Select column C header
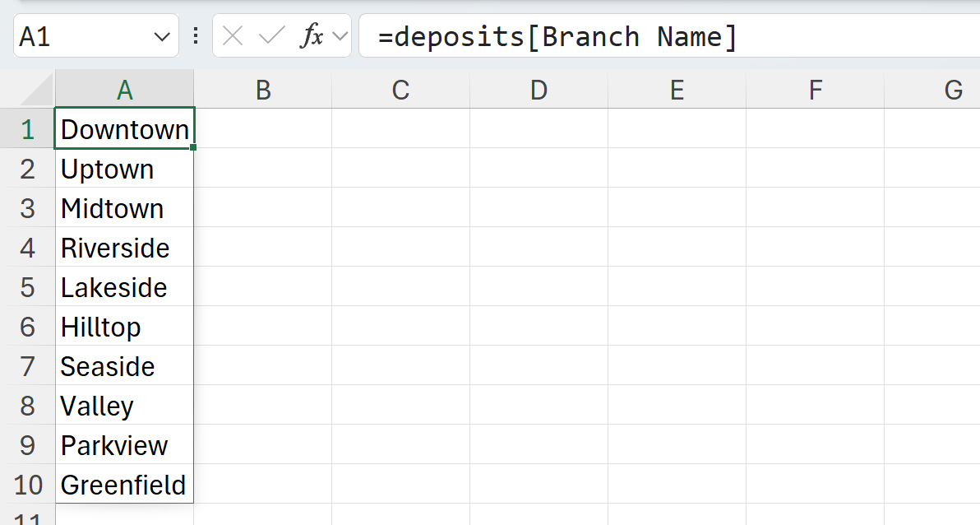This screenshot has width=980, height=525. pos(400,90)
